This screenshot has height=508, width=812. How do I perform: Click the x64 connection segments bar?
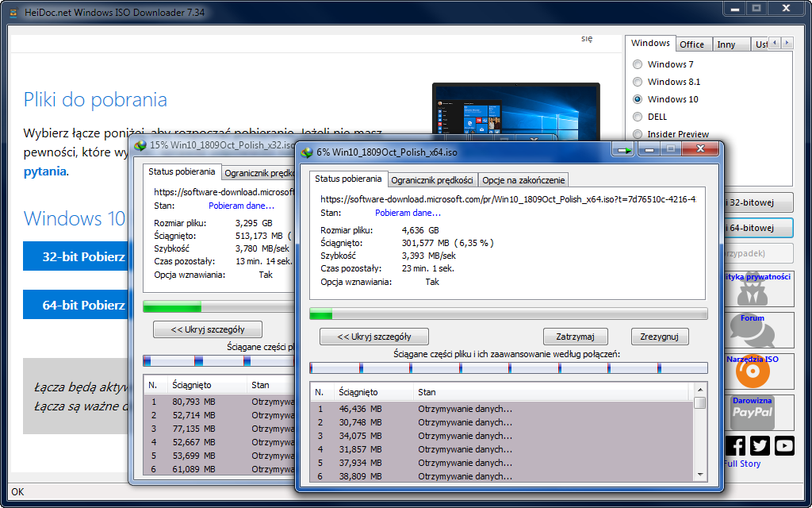pyautogui.click(x=508, y=368)
